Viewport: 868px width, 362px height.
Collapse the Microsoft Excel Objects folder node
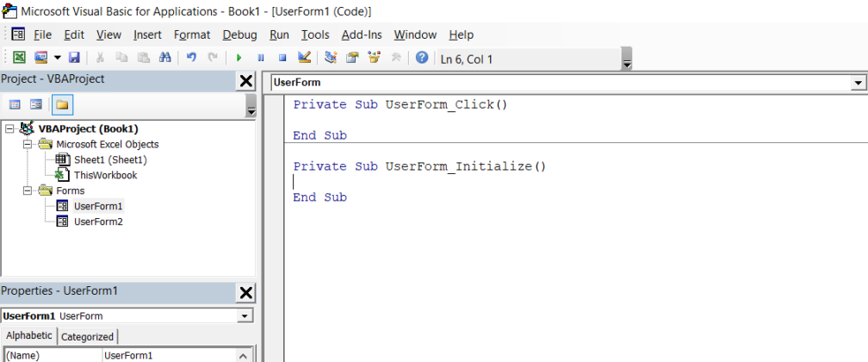[28, 144]
